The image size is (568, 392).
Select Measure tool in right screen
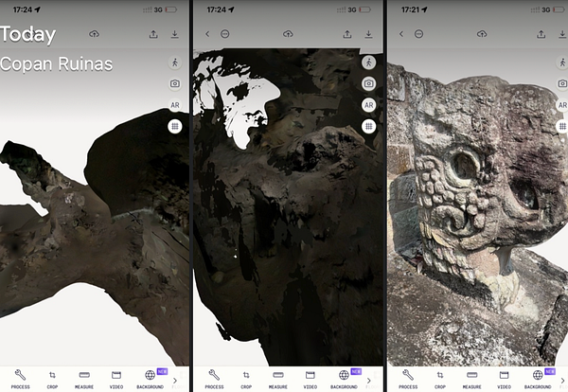pyautogui.click(x=471, y=380)
